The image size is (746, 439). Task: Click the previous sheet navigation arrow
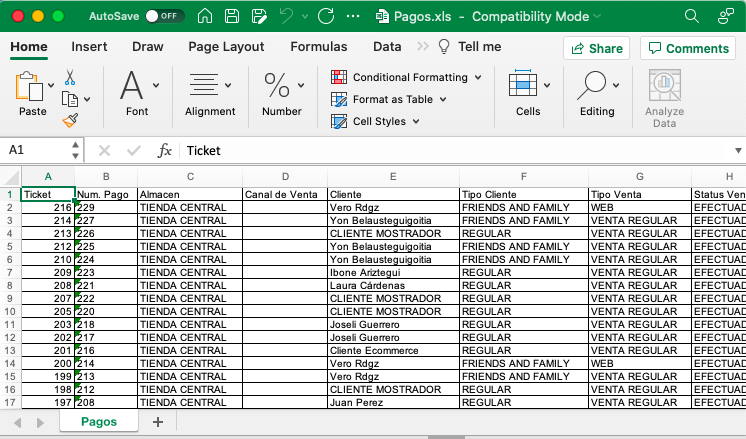(x=18, y=422)
